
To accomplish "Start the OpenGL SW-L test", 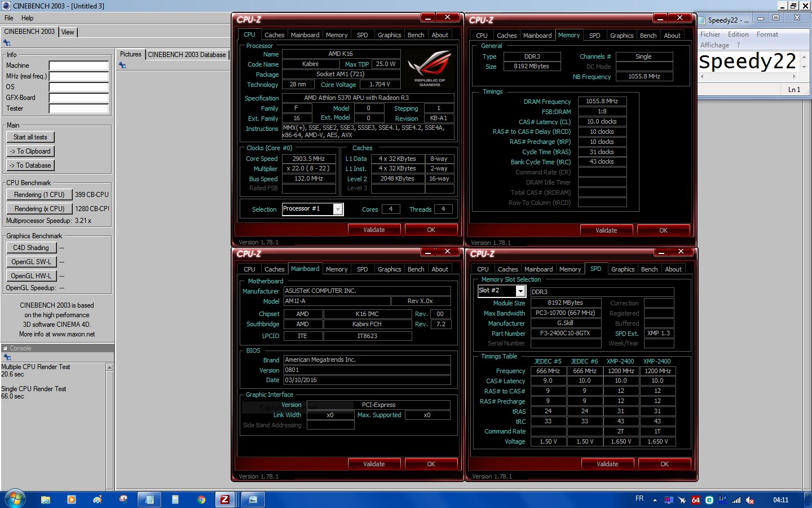I will tap(31, 262).
